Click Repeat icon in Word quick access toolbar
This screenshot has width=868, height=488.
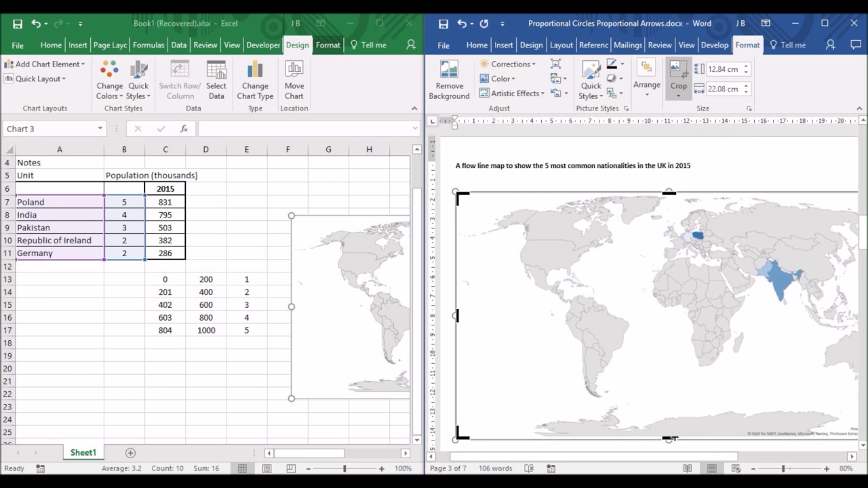pos(484,24)
